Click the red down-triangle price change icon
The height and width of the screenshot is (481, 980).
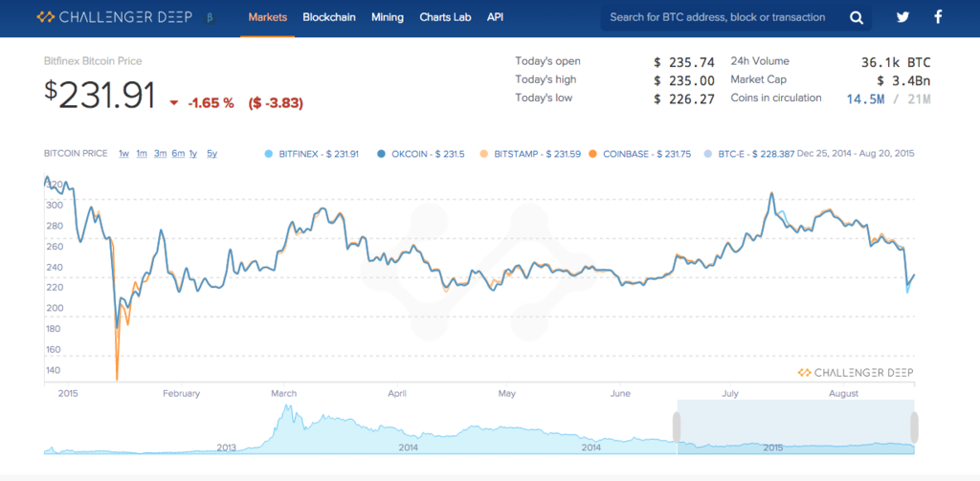click(x=174, y=103)
